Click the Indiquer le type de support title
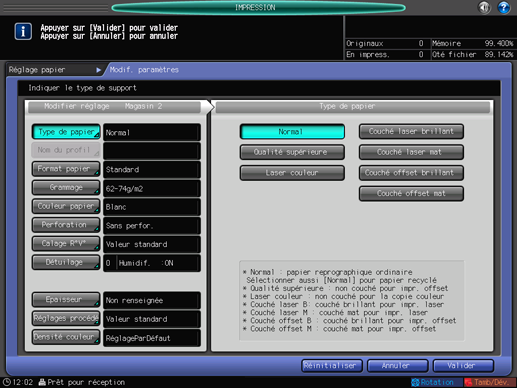This screenshot has height=388, width=517. [82, 88]
